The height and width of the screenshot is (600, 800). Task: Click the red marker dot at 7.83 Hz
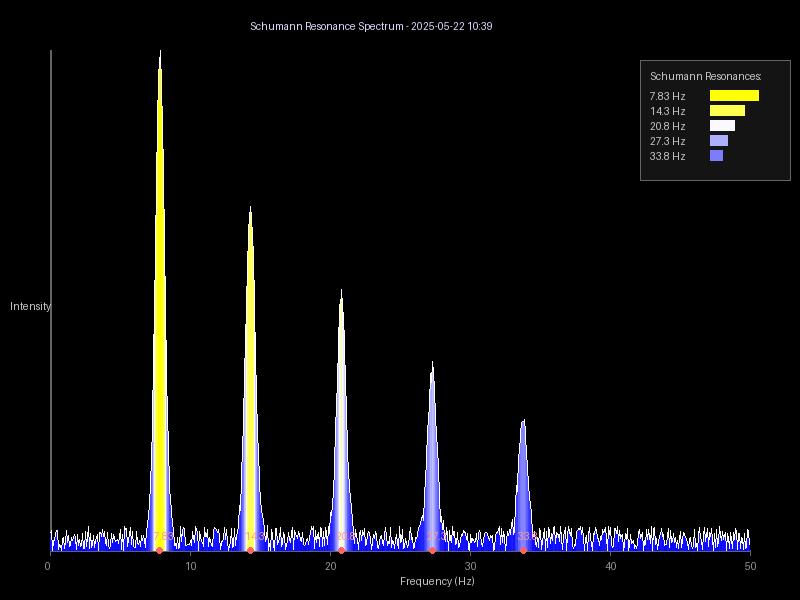(159, 551)
